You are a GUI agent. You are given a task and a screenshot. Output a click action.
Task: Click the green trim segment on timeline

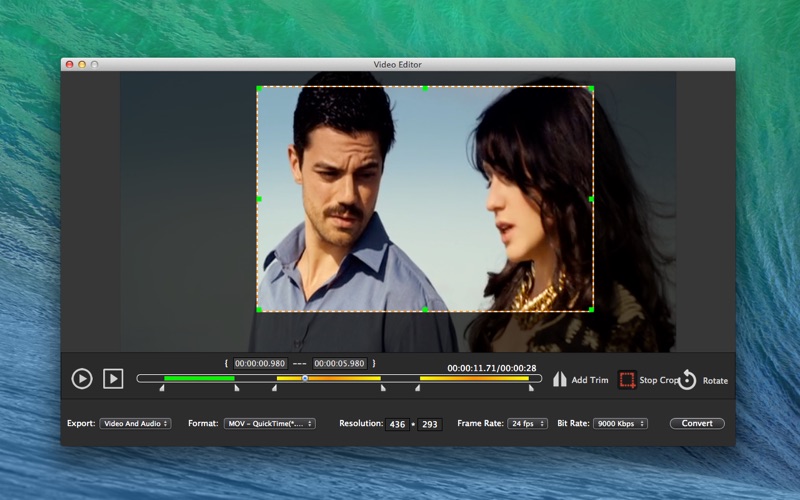point(199,378)
